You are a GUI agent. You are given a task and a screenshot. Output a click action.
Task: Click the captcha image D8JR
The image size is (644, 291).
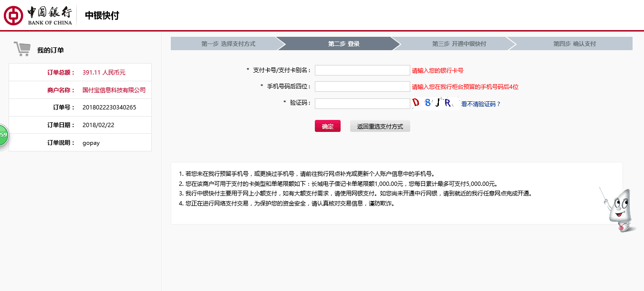[435, 103]
